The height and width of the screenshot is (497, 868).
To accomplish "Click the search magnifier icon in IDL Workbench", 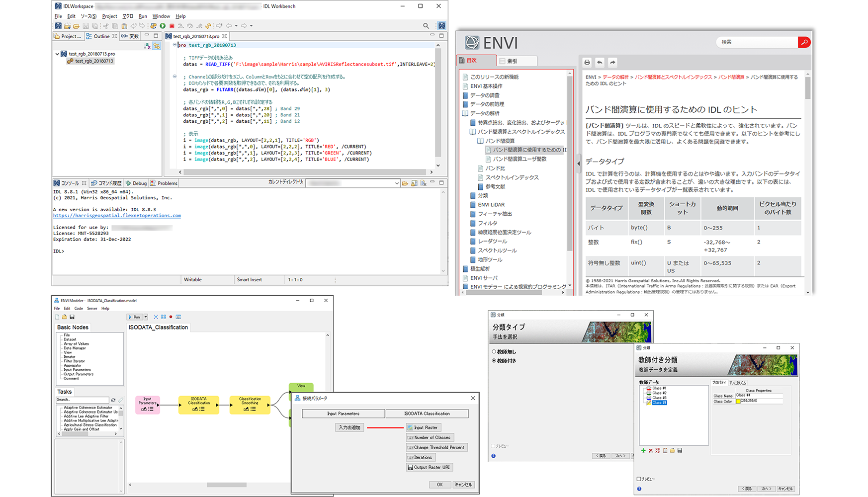I will coord(426,26).
